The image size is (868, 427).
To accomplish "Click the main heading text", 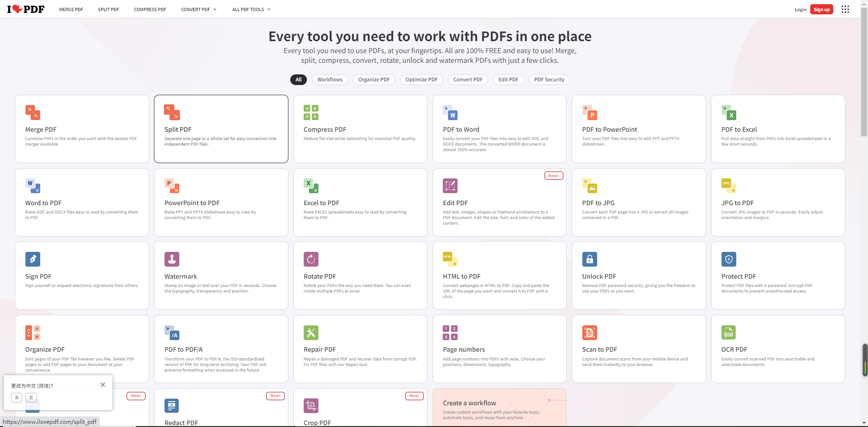I will pos(430,36).
